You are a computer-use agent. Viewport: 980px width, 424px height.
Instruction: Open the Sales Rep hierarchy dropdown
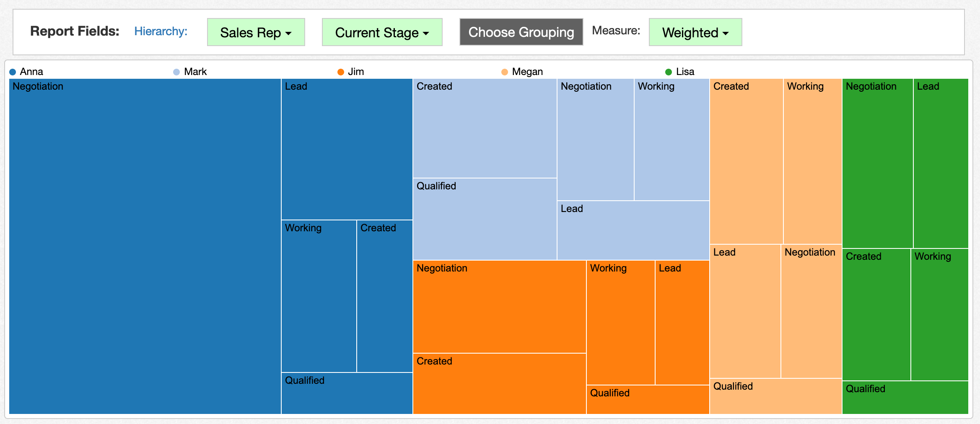pos(256,32)
